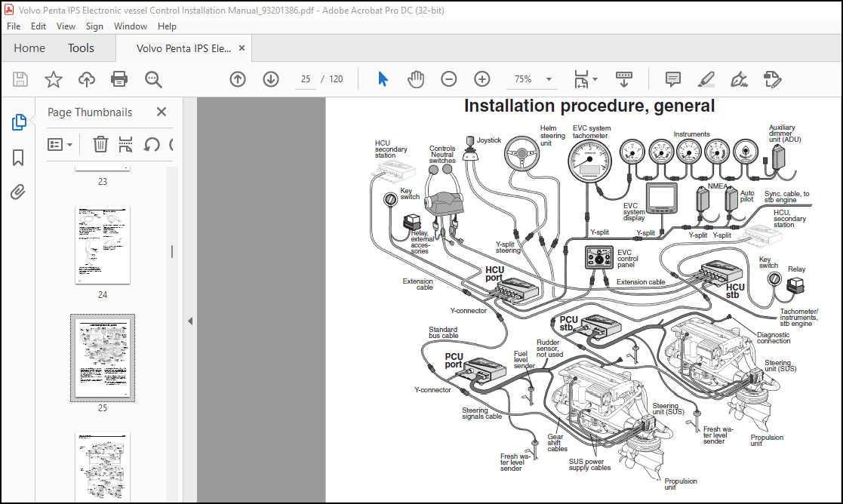Select the page 25 thumbnail
The height and width of the screenshot is (504, 843).
103,358
